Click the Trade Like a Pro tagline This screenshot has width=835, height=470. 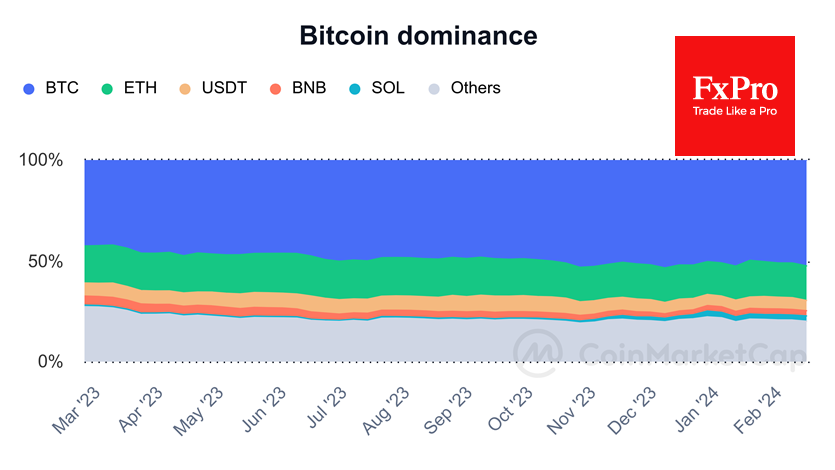[x=735, y=111]
